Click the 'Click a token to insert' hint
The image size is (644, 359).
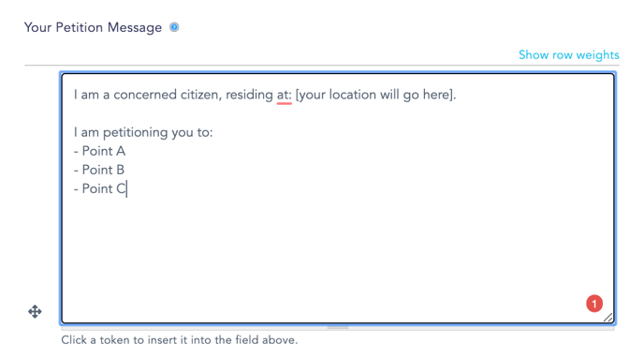179,340
